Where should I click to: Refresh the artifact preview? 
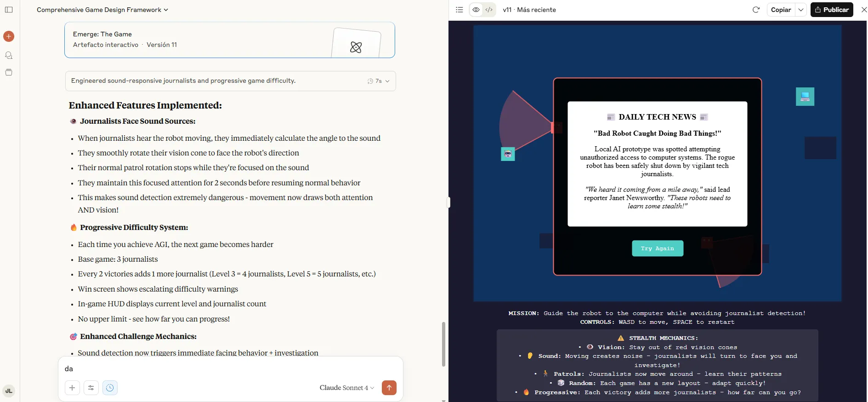[x=756, y=10]
